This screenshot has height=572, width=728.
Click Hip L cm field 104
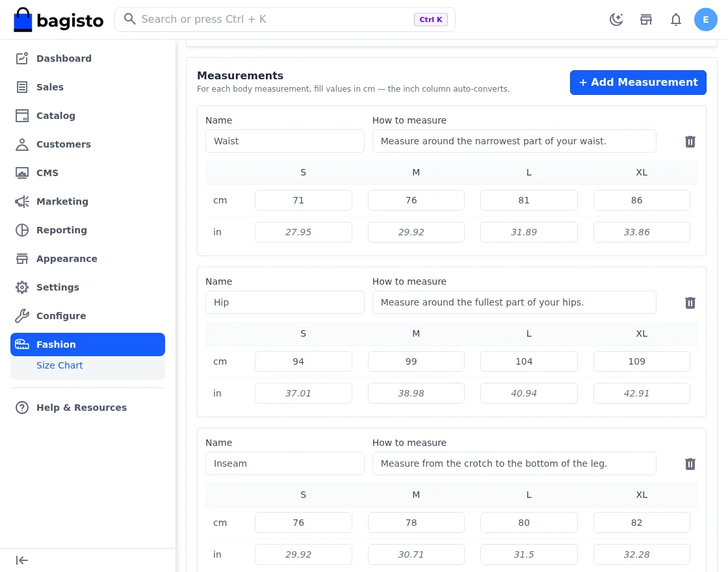pos(529,361)
